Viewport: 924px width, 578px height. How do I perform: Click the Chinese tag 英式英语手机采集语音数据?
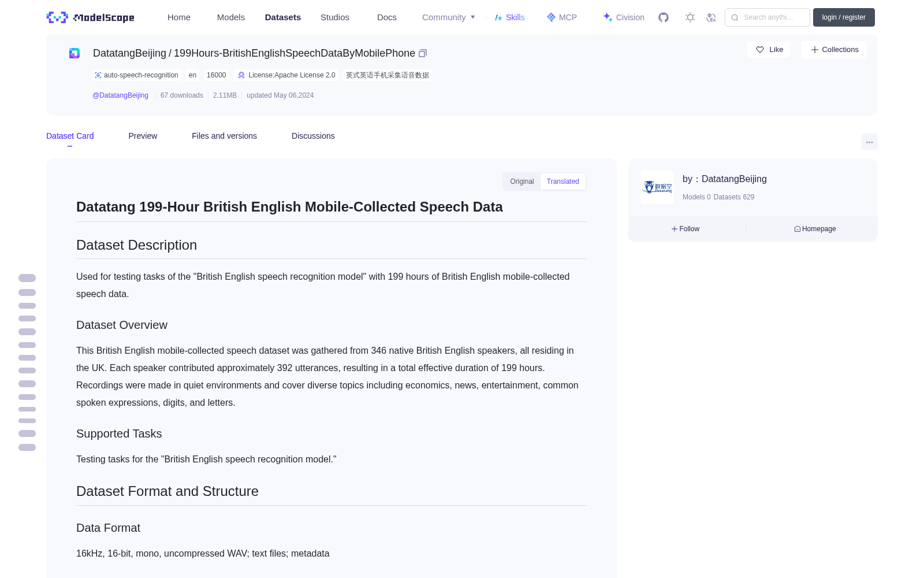[x=388, y=75]
